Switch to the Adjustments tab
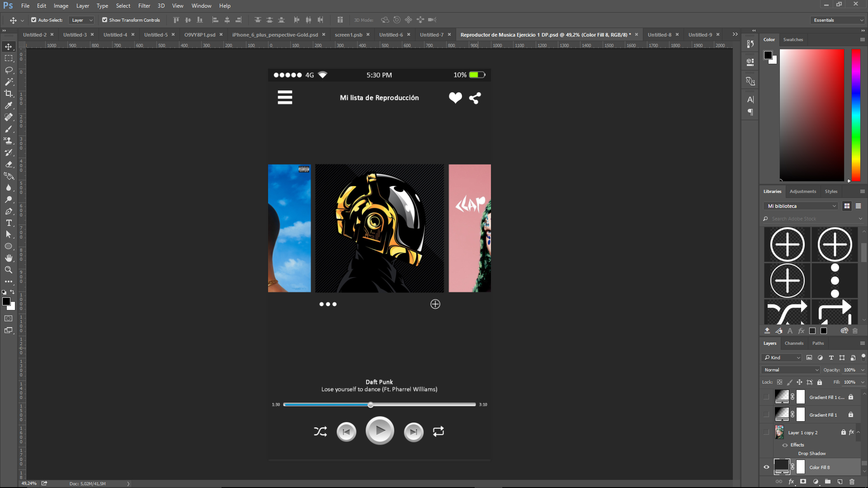The width and height of the screenshot is (868, 488). [803, 192]
